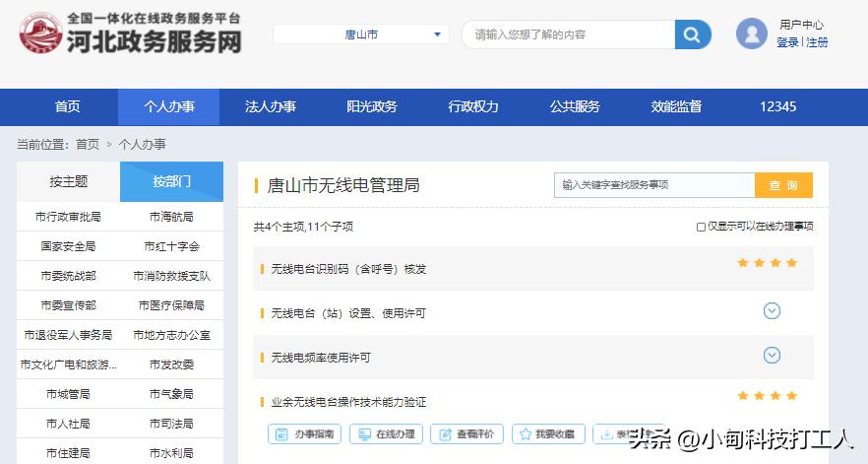The height and width of the screenshot is (464, 868).
Task: Select 市医疗保障局 department
Action: coord(171,305)
